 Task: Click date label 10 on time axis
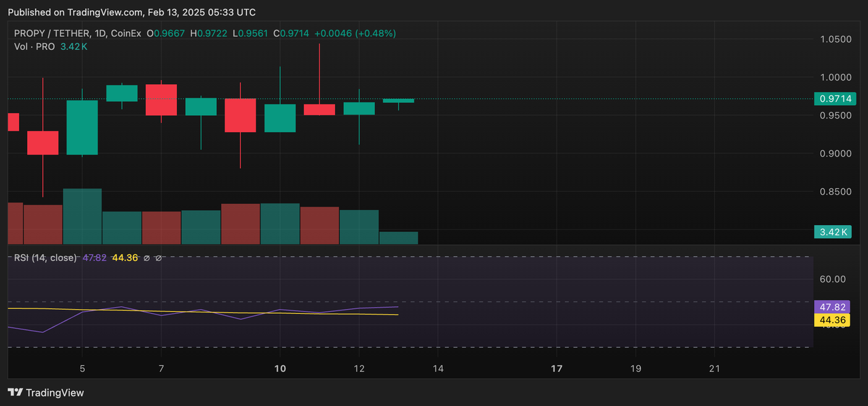(280, 369)
